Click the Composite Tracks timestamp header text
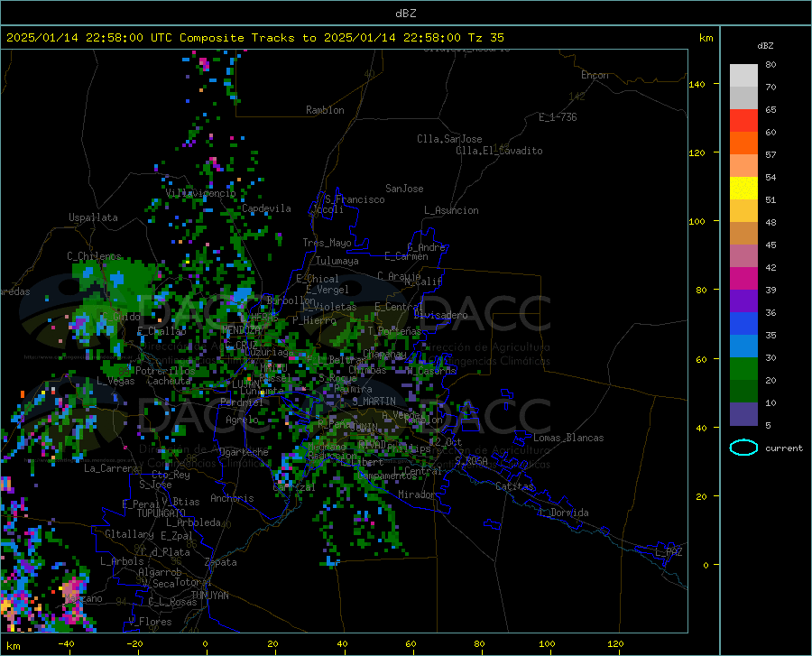 (254, 38)
